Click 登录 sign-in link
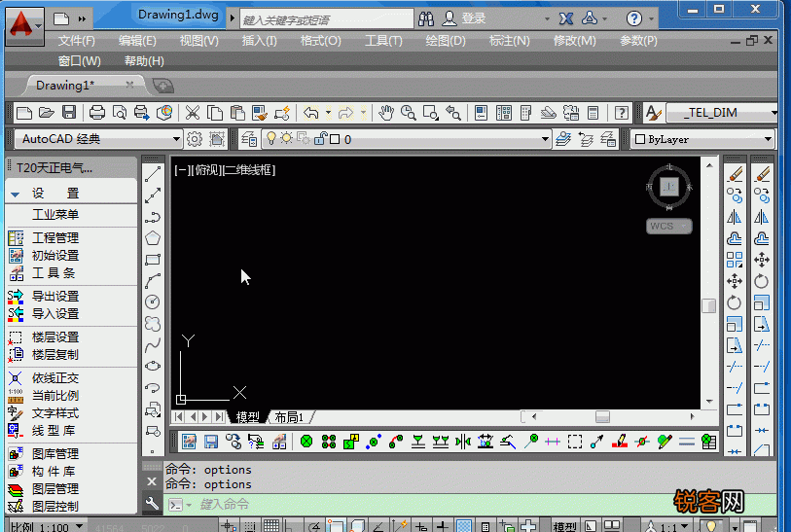 (474, 18)
